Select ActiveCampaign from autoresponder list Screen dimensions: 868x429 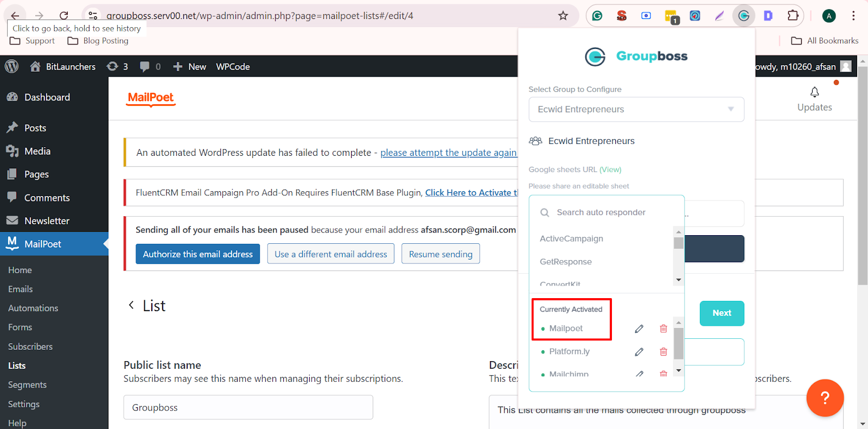pyautogui.click(x=571, y=238)
